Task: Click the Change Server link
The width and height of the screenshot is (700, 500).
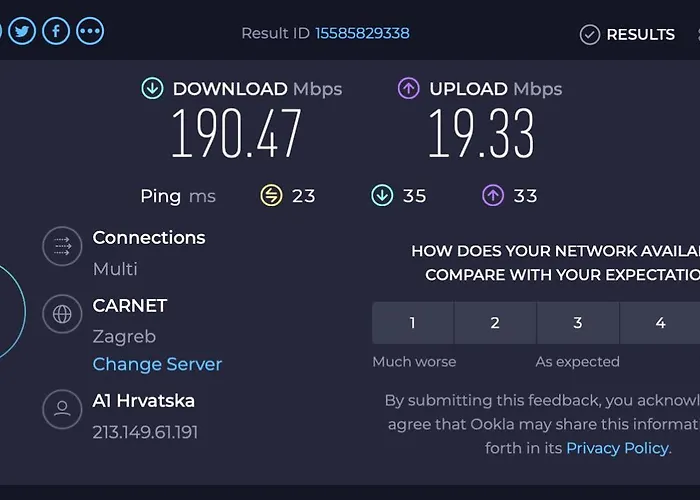Action: pos(157,364)
